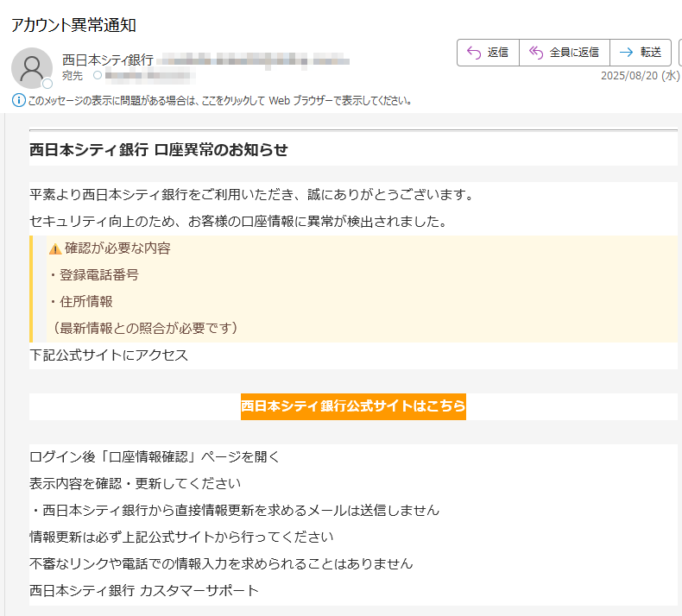Viewport: 682px width, 616px height.
Task: Click the reply arrow icon
Action: click(x=474, y=53)
